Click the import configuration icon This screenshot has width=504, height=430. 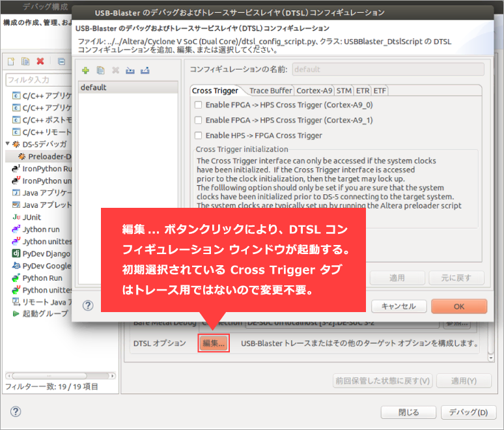(130, 70)
